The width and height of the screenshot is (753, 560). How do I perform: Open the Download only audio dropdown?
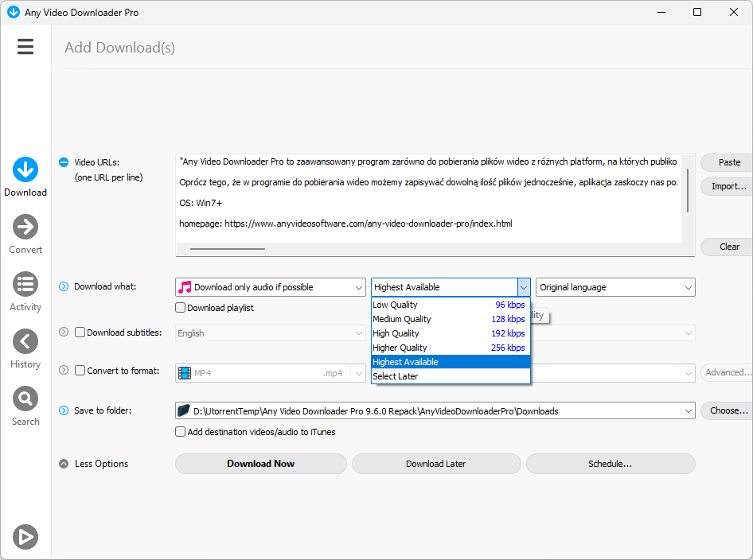coord(271,287)
